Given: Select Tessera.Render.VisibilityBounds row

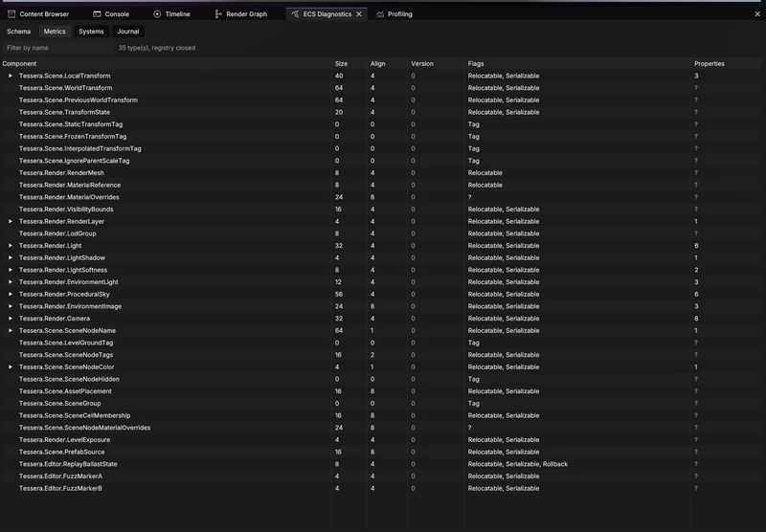Looking at the screenshot, I should [x=383, y=209].
